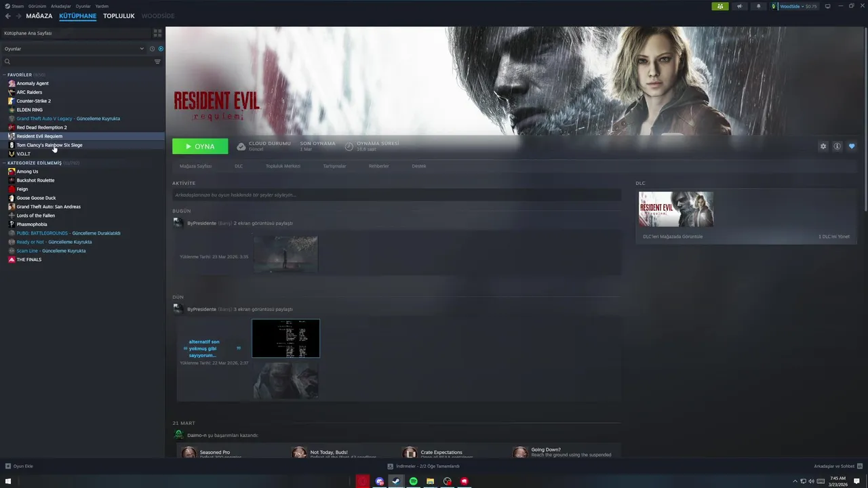The height and width of the screenshot is (488, 868).
Task: Open Spotify from the Windows taskbar
Action: pyautogui.click(x=413, y=481)
